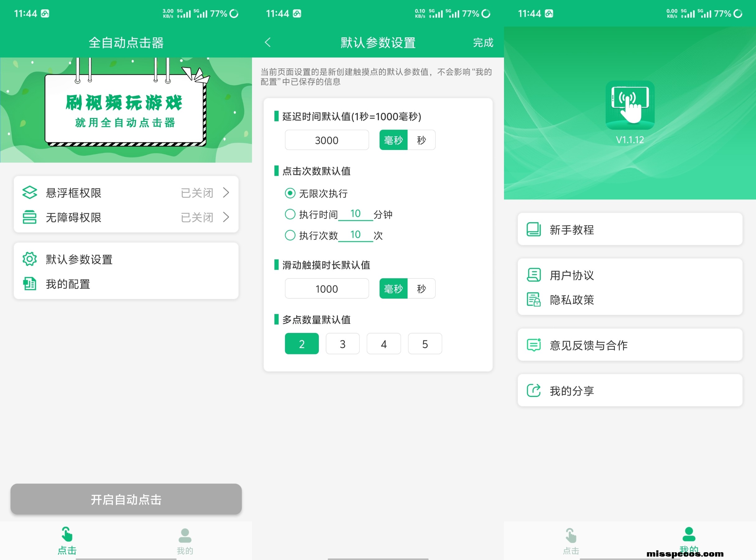756x560 pixels.
Task: Open the 我的 tab in left screen
Action: 185,541
